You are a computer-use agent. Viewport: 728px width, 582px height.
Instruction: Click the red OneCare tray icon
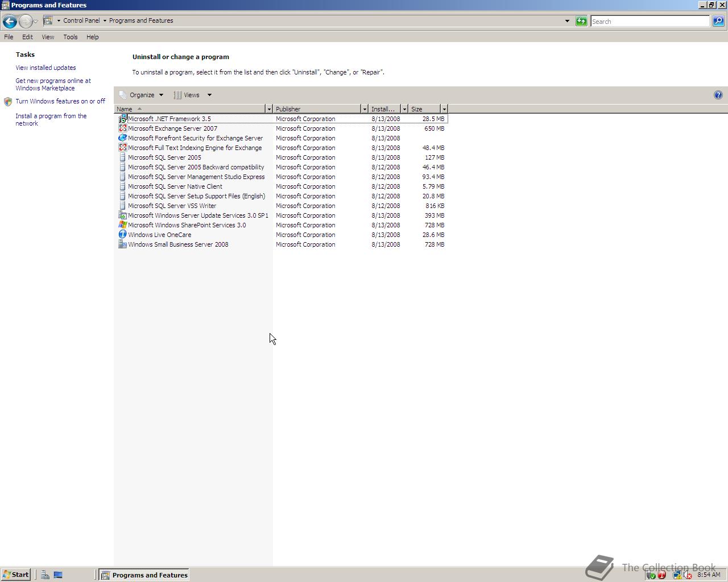661,575
